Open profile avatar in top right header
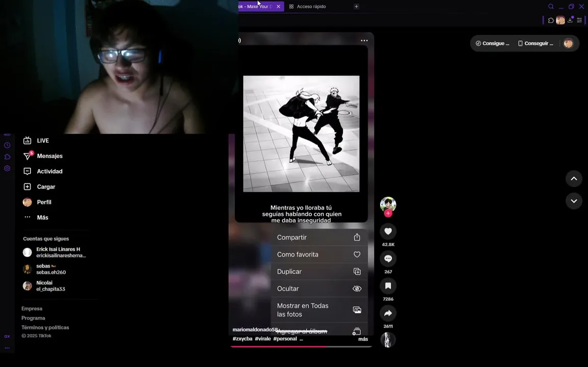The height and width of the screenshot is (367, 588). 569,43
